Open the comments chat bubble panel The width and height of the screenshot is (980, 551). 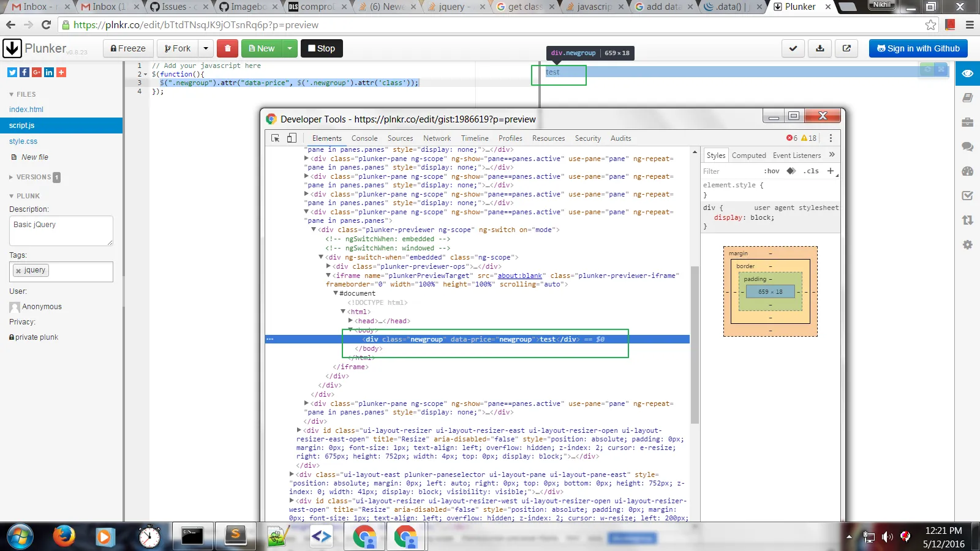click(968, 146)
